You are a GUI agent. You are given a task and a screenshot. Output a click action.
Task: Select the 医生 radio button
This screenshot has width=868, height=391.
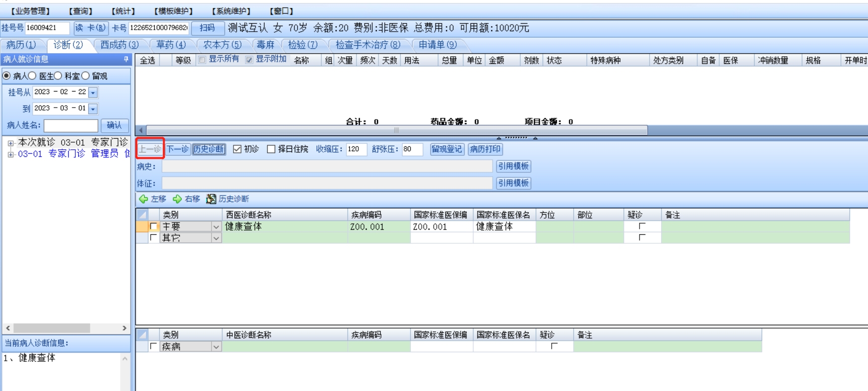pyautogui.click(x=33, y=76)
